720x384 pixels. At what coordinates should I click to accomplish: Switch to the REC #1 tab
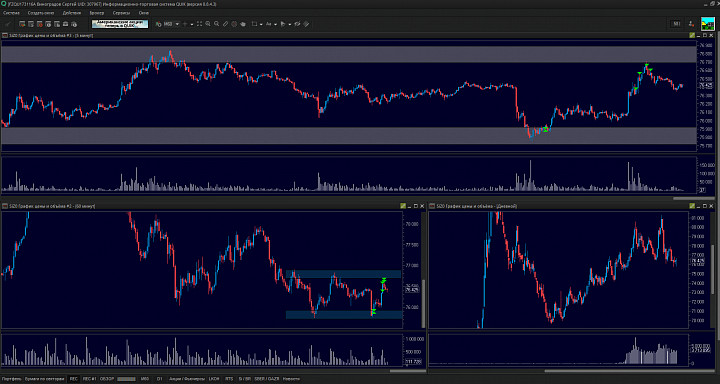tap(90, 379)
